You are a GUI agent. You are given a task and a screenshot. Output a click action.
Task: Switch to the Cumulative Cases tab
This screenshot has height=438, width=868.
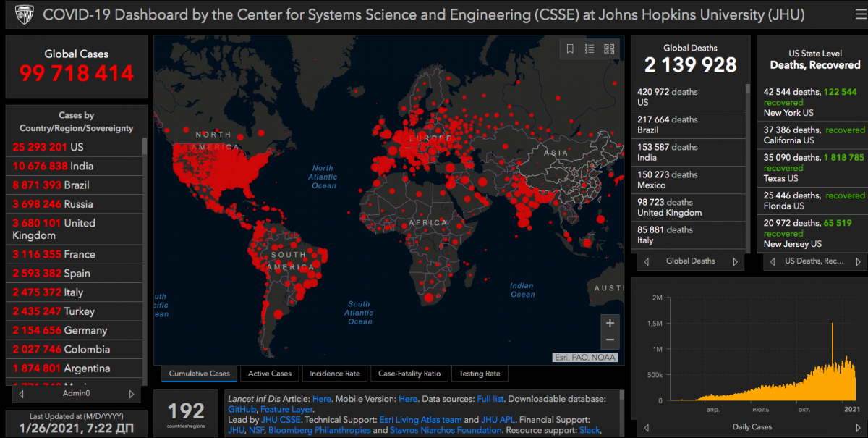[199, 374]
